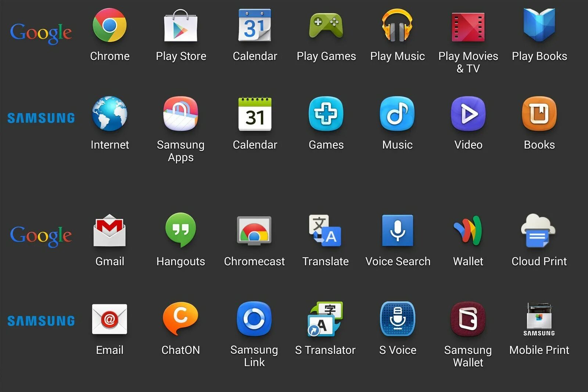Viewport: 588px width, 392px height.
Task: Click the "Cloud Print" label
Action: click(x=539, y=262)
